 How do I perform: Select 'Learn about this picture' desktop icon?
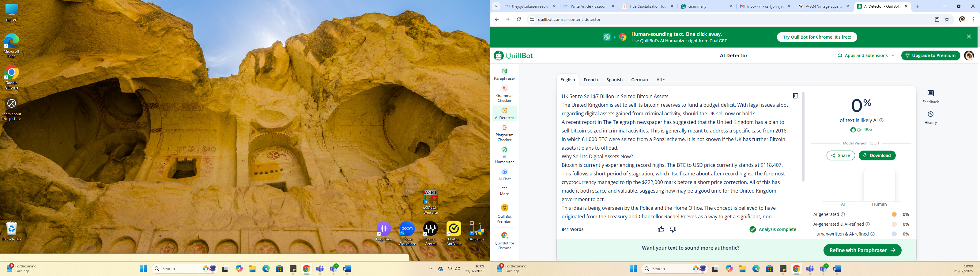[x=11, y=109]
